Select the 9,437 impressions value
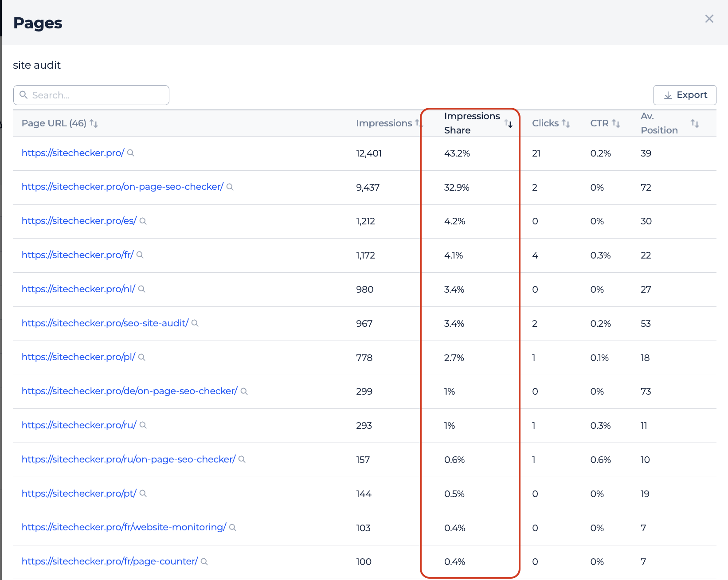 368,188
